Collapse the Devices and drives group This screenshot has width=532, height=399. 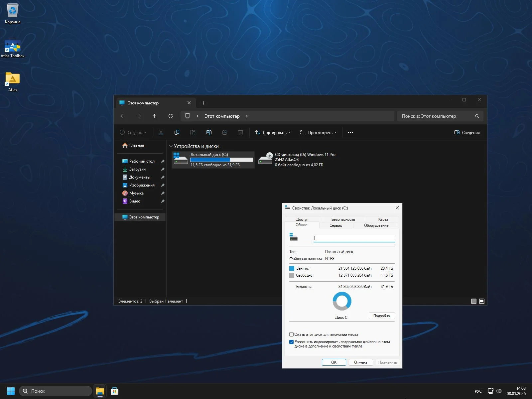coord(171,146)
